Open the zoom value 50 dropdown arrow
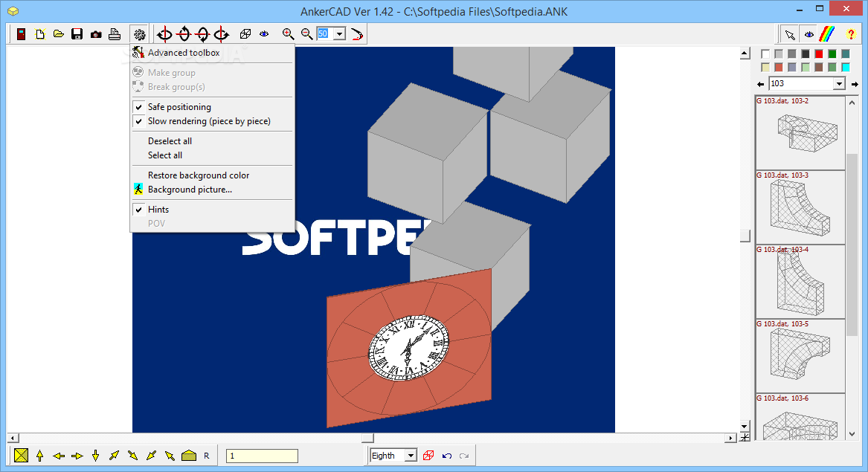 [339, 34]
